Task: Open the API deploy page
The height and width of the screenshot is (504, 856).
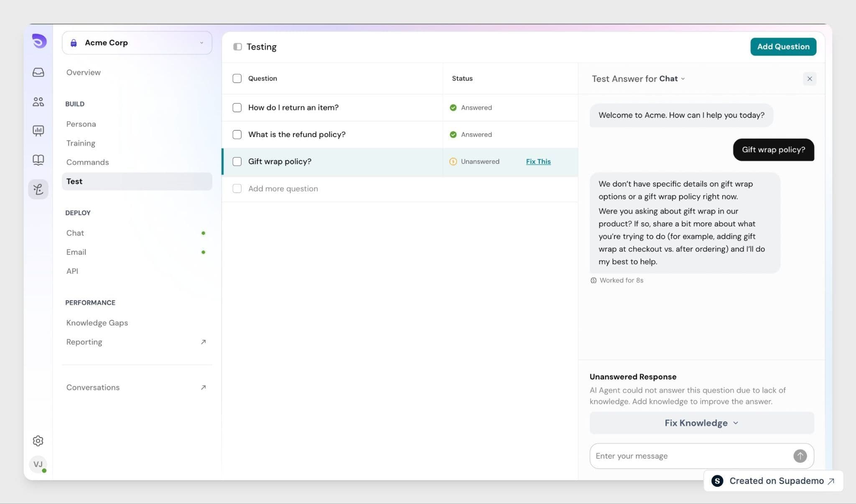Action: click(72, 271)
